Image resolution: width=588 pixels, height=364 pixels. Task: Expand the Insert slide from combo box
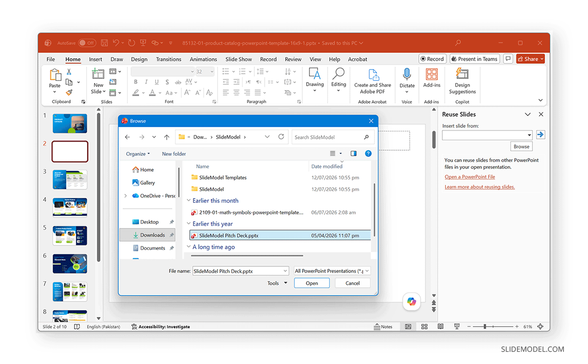[x=529, y=135]
